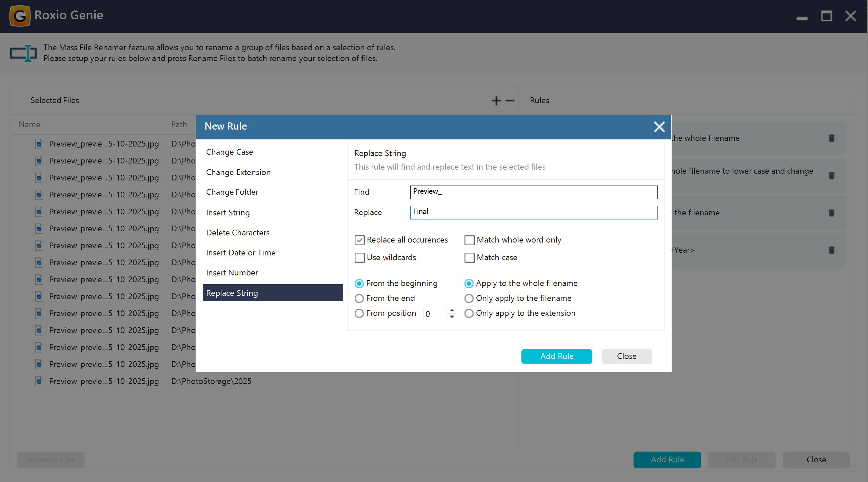
Task: Delete the third rule using trash icon
Action: pos(831,213)
